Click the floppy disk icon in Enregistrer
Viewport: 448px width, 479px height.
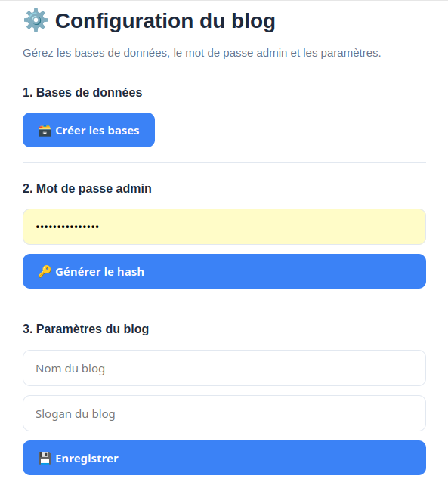[45, 459]
